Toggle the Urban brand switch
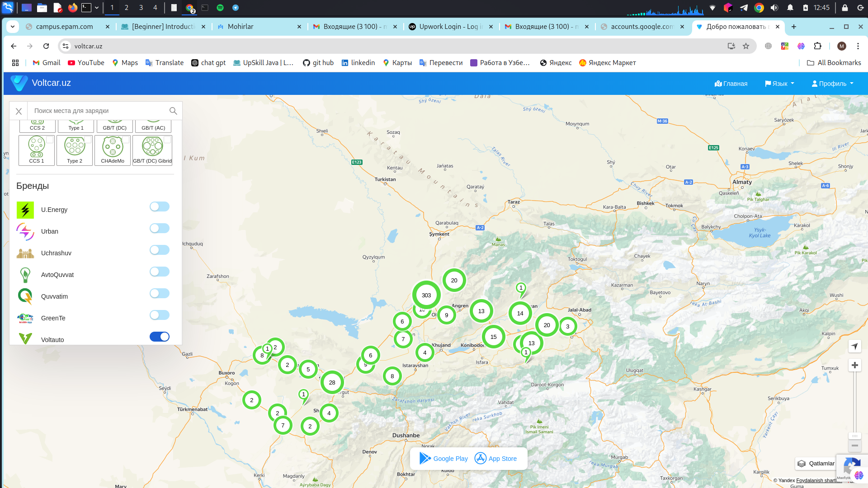The image size is (868, 488). coord(160,228)
